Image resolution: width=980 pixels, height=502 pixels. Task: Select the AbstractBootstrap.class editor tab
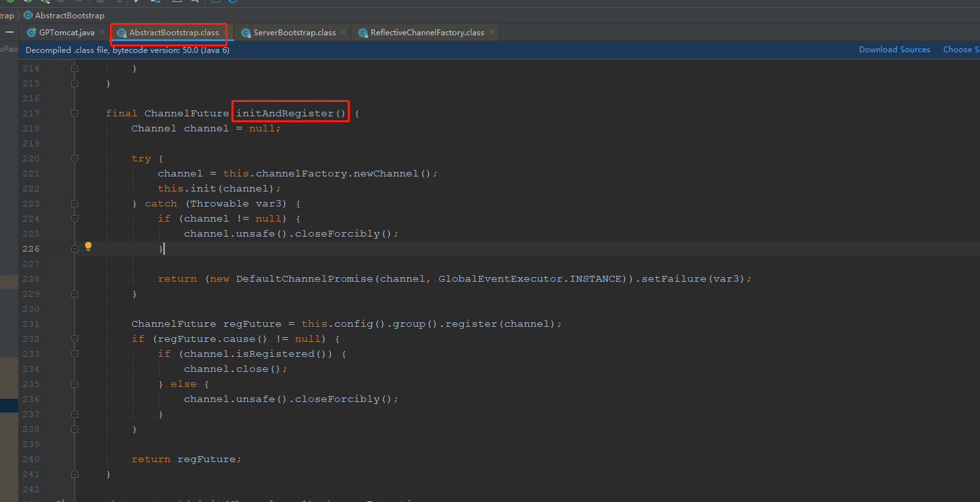tap(174, 33)
